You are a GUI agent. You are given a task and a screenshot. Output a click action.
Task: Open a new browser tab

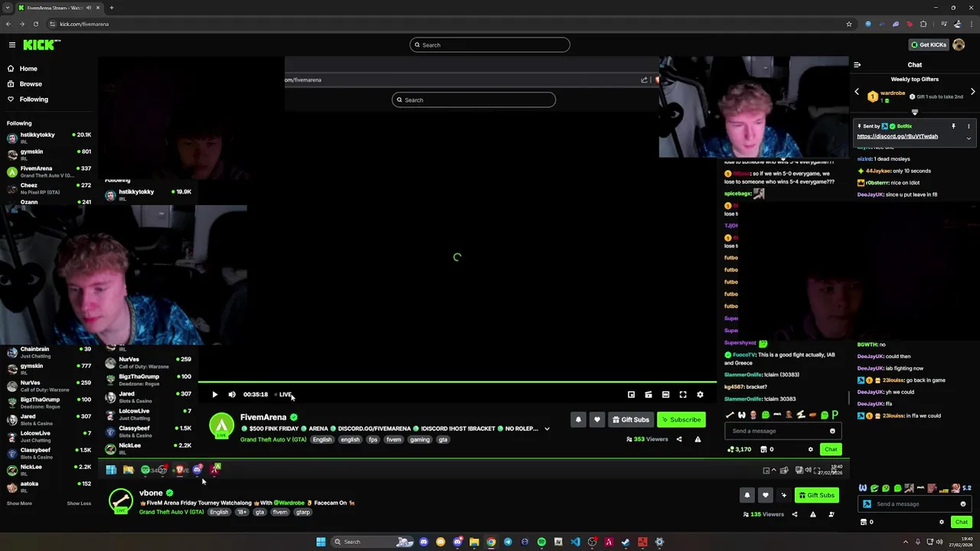point(111,8)
